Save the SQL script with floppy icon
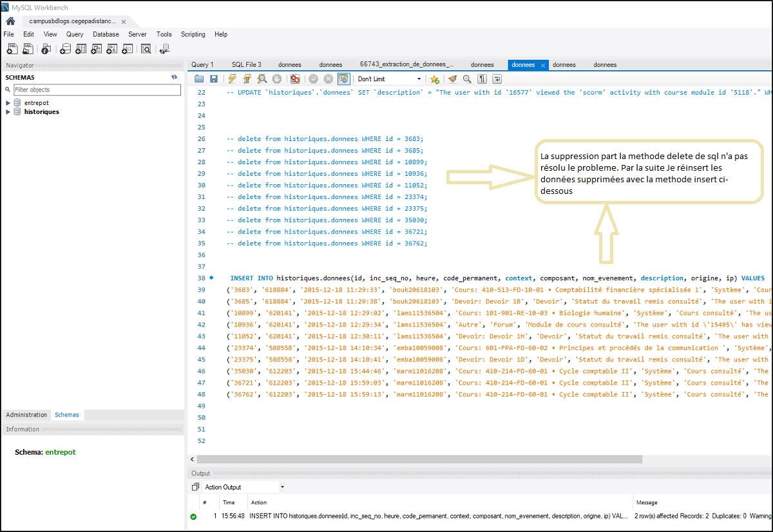The height and width of the screenshot is (532, 773). pos(213,79)
